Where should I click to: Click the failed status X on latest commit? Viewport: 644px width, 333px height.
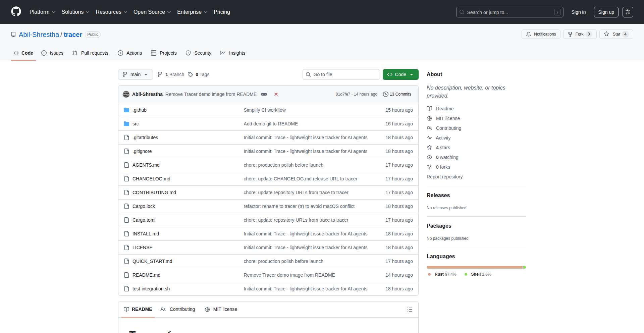click(x=276, y=94)
